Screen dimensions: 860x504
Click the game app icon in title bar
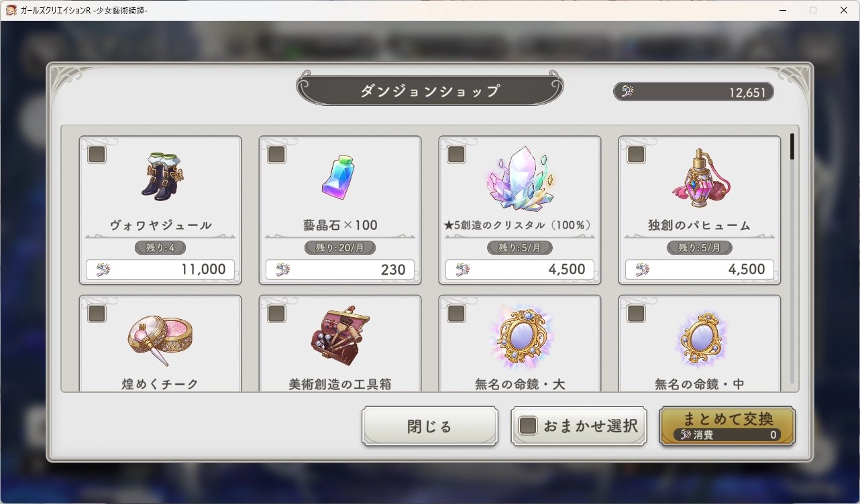(11, 10)
